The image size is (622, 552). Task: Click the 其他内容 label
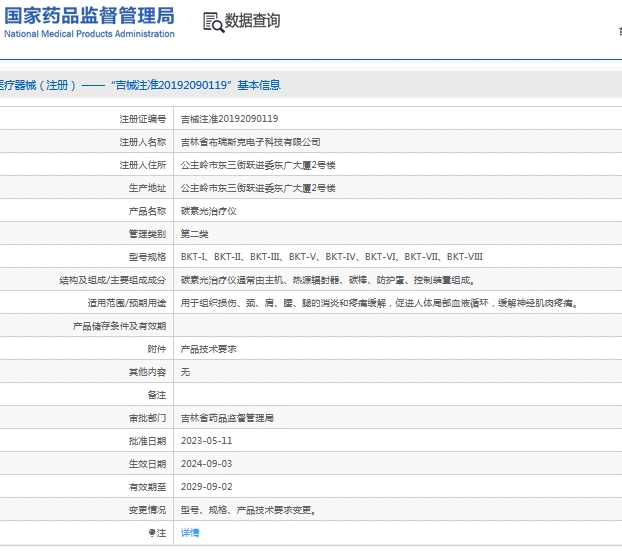pos(147,372)
